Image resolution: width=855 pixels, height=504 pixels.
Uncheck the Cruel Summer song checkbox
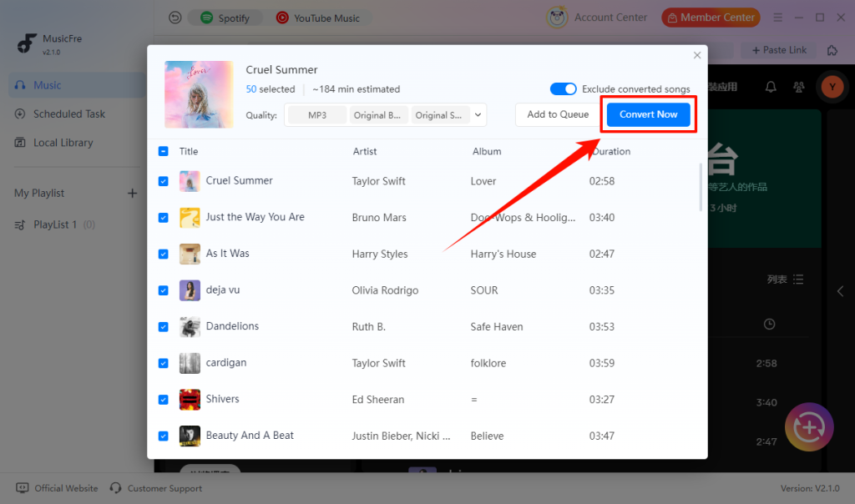click(x=163, y=181)
